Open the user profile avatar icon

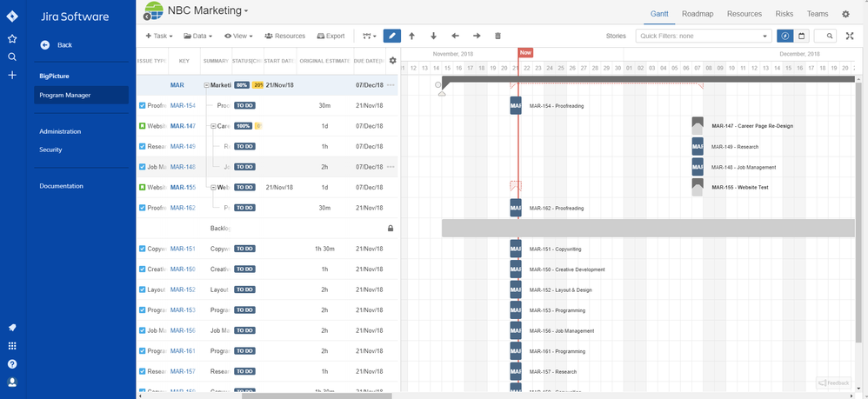[12, 382]
